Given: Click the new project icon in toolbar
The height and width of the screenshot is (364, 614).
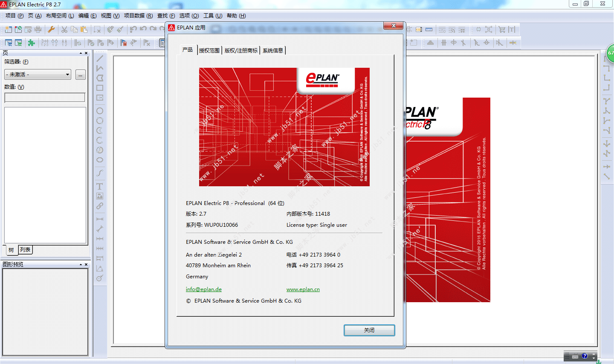Looking at the screenshot, I should pyautogui.click(x=8, y=29).
